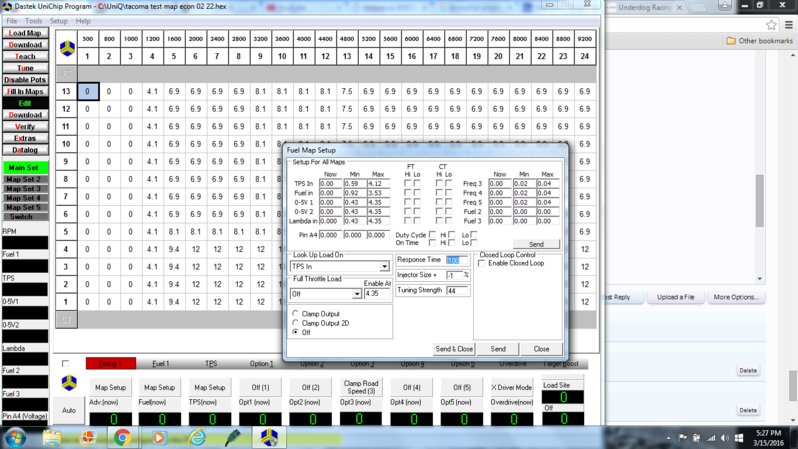This screenshot has width=798, height=449.
Task: Open the media player taskbar icon
Action: (159, 438)
